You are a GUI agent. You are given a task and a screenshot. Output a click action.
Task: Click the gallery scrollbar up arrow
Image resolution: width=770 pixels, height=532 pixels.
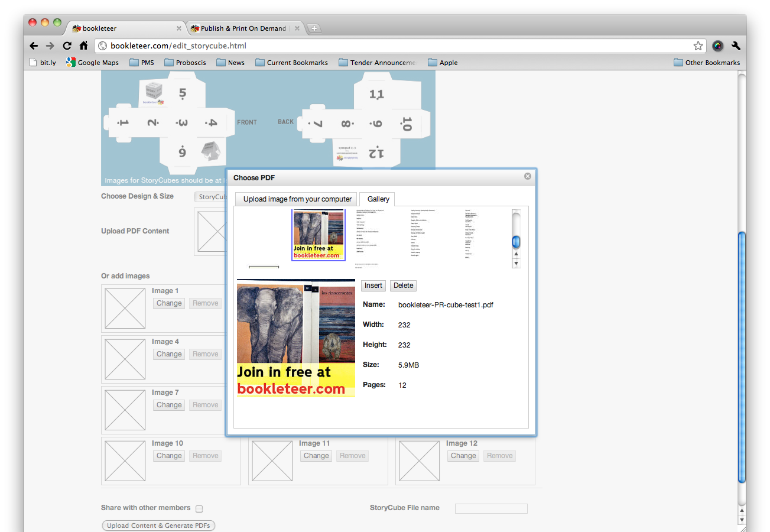(516, 254)
